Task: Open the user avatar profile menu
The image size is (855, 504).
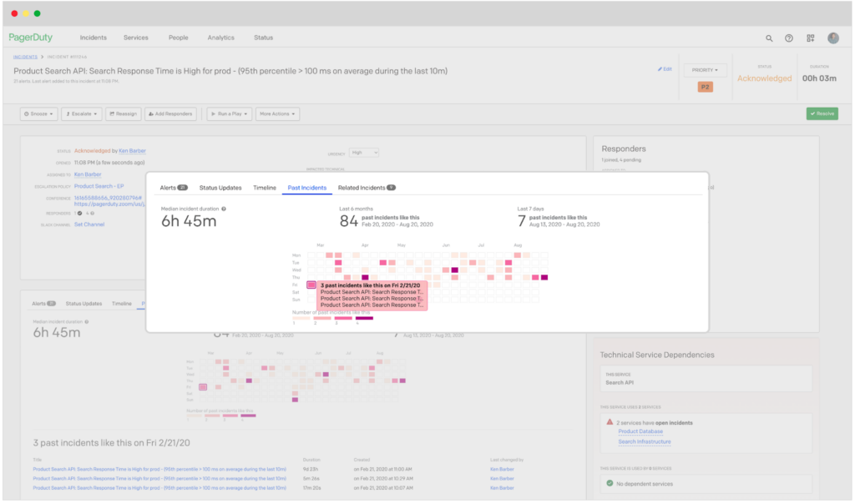Action: (x=833, y=38)
